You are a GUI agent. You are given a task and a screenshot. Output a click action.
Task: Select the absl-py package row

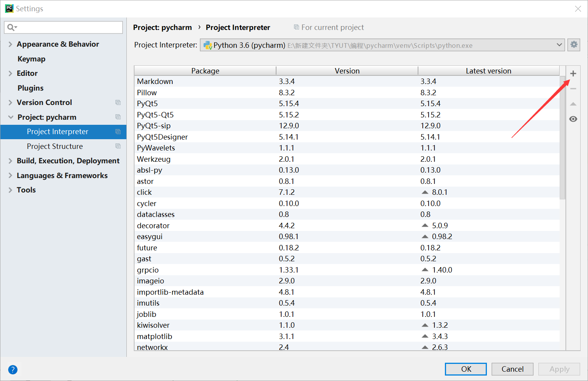coord(347,170)
